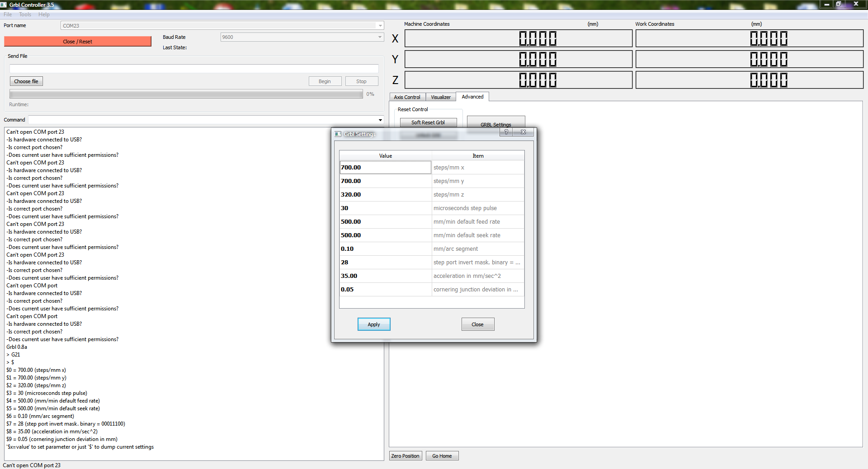Image resolution: width=868 pixels, height=469 pixels.
Task: Select the default seek rate value 500.00
Action: pos(386,235)
